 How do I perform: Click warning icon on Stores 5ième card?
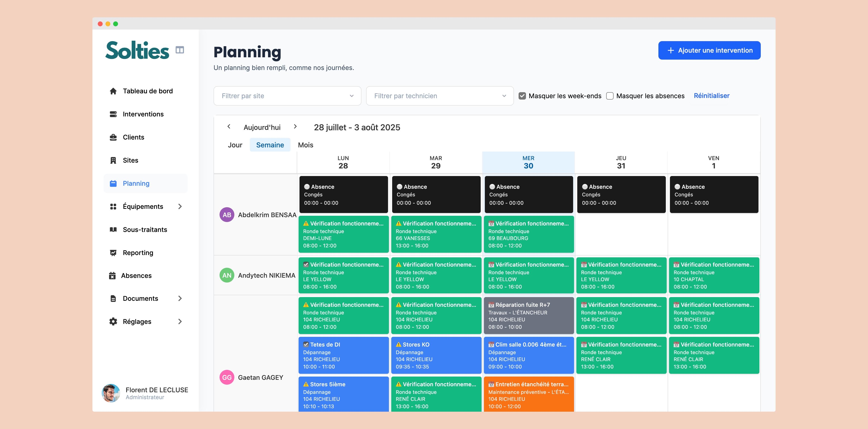pos(306,384)
